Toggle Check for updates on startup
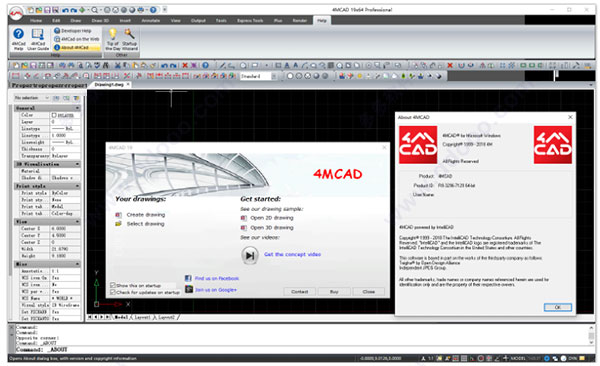Screen dimensions: 600x366 (113, 292)
